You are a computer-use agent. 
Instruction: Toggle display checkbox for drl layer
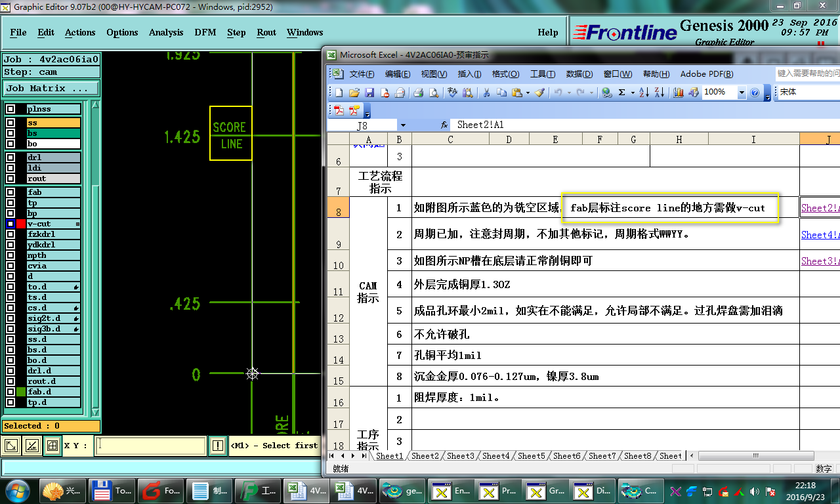click(10, 157)
